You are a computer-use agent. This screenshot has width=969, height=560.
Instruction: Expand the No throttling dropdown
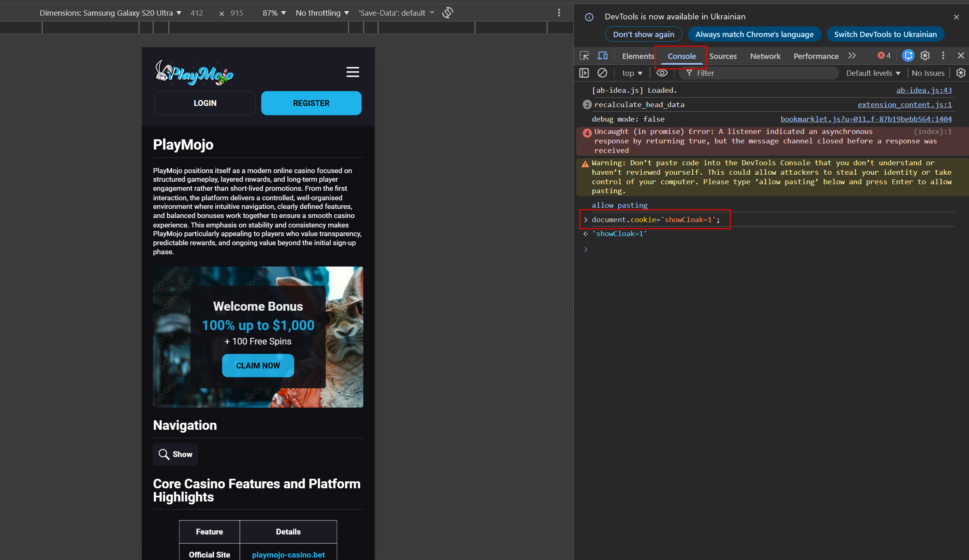click(322, 13)
